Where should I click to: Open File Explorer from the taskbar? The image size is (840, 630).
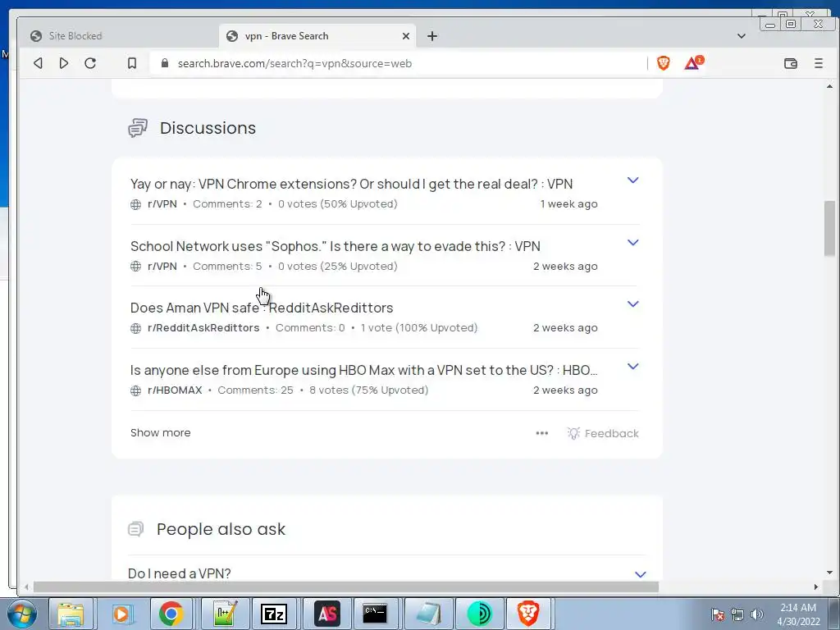pos(71,614)
